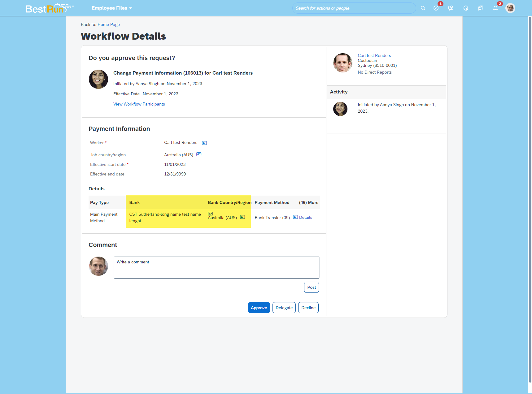Open the to-do checkmark icon with badge
Image resolution: width=532 pixels, height=394 pixels.
[436, 8]
